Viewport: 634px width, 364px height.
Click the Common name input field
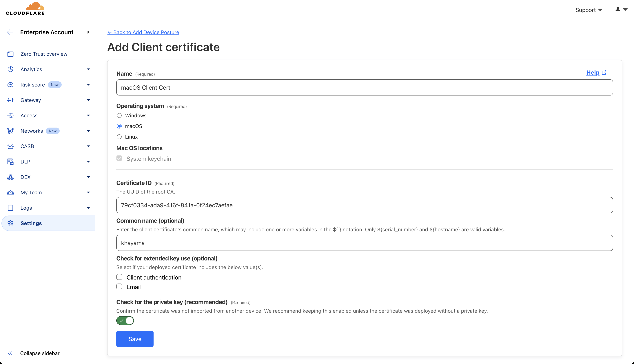click(x=364, y=243)
